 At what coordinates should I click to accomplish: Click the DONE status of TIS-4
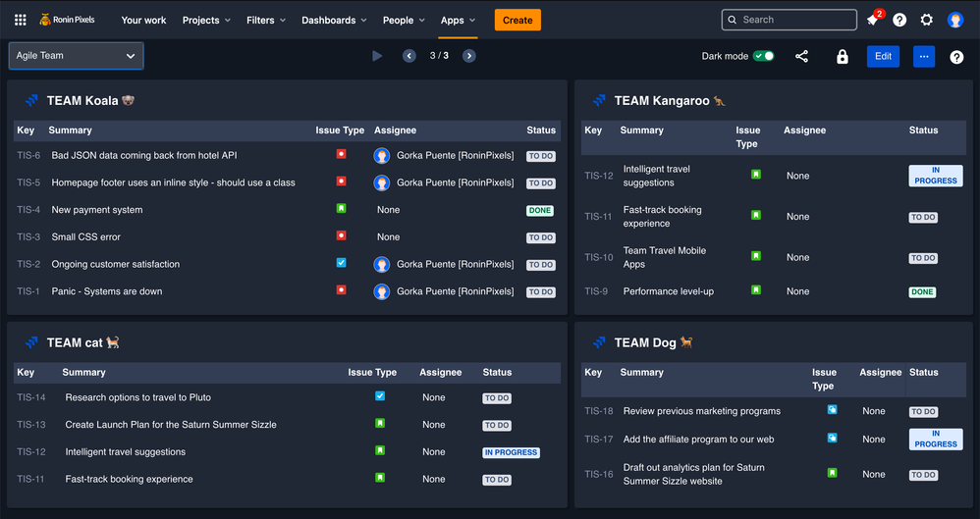coord(540,211)
